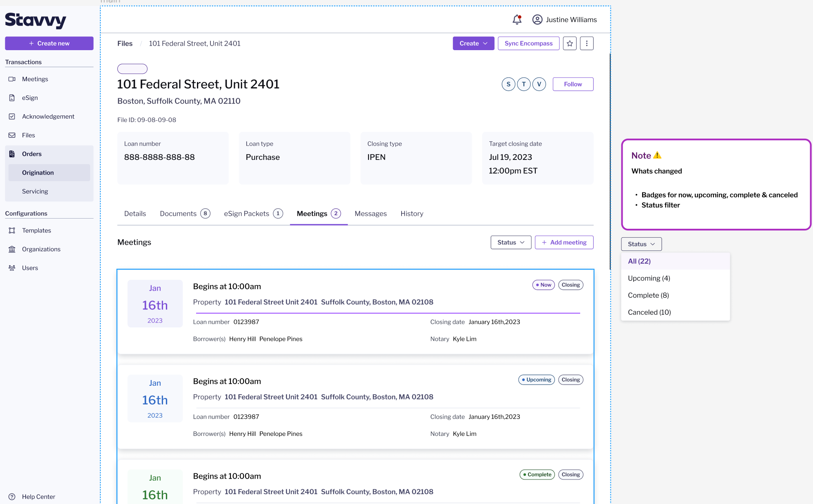The image size is (813, 504).
Task: Click the Loan type Purchase card
Action: [295, 158]
